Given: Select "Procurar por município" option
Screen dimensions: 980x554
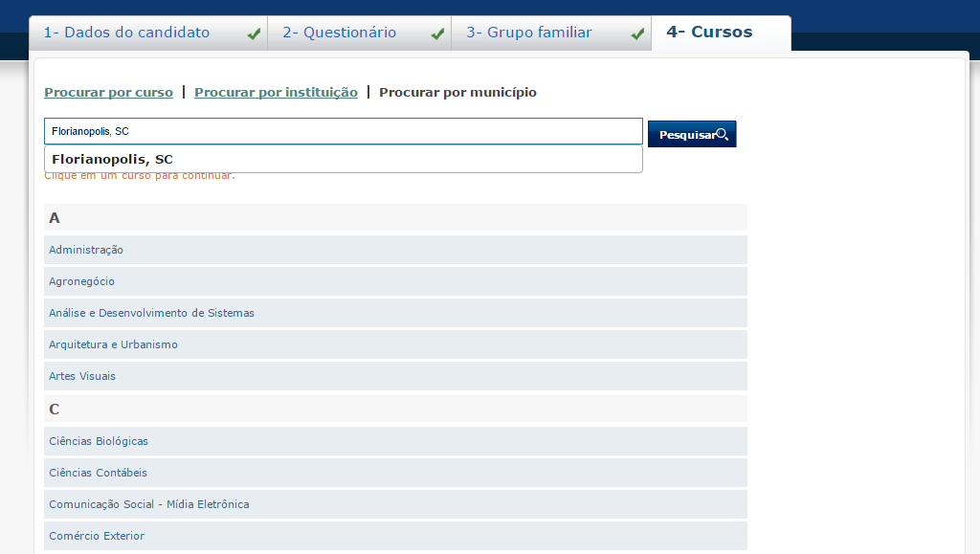Looking at the screenshot, I should coord(457,92).
